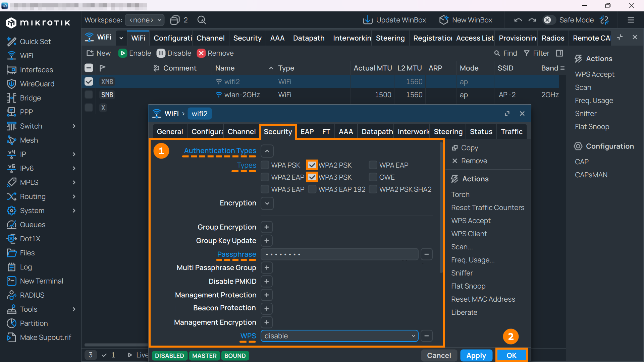Click the undo arrow icon
This screenshot has height=362, width=644.
[518, 20]
